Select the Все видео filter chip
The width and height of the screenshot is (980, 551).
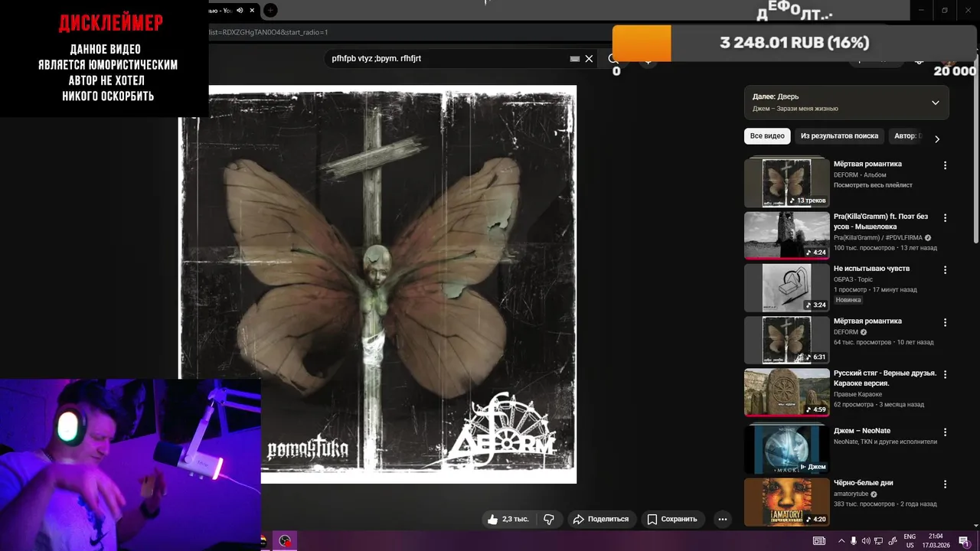767,136
